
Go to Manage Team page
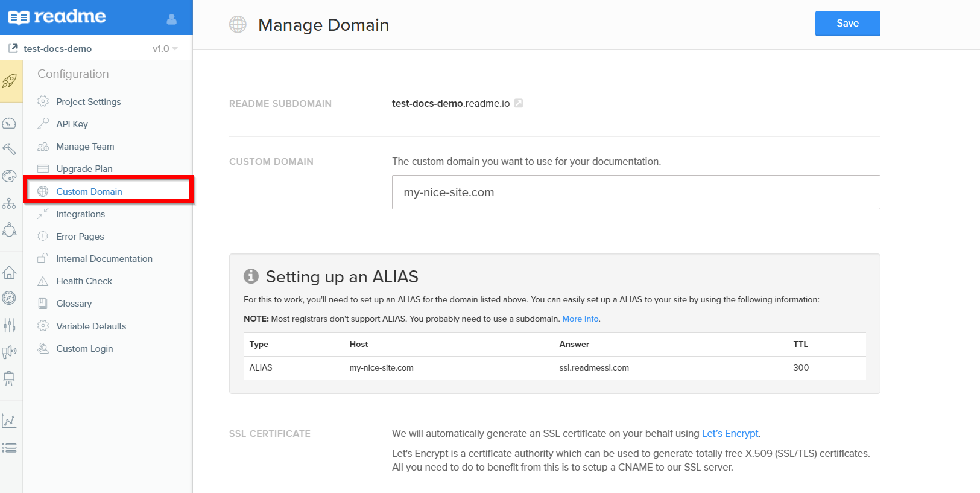tap(85, 146)
